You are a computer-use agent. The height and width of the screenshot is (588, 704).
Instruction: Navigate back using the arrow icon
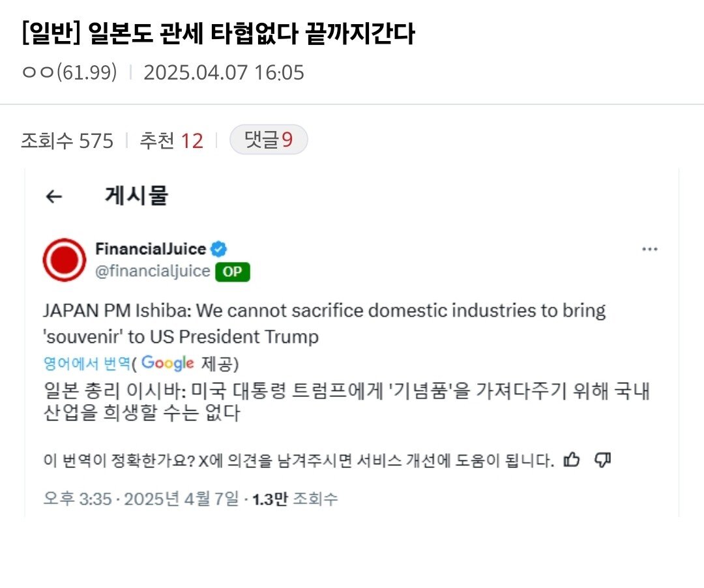pyautogui.click(x=54, y=196)
